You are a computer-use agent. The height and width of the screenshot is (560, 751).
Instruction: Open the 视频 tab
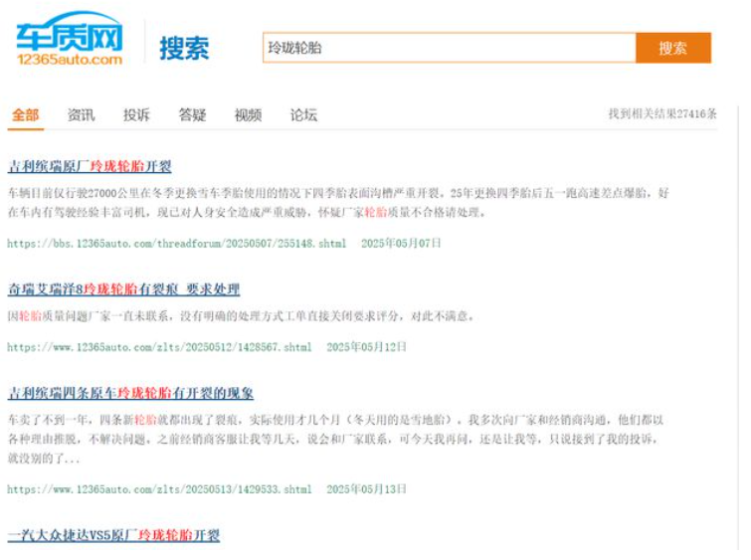(x=248, y=115)
